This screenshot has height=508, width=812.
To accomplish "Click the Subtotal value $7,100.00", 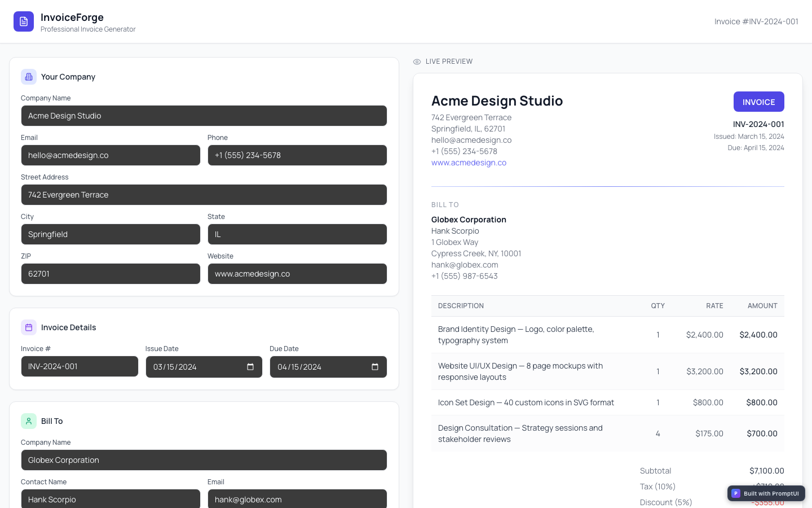I will tap(766, 471).
